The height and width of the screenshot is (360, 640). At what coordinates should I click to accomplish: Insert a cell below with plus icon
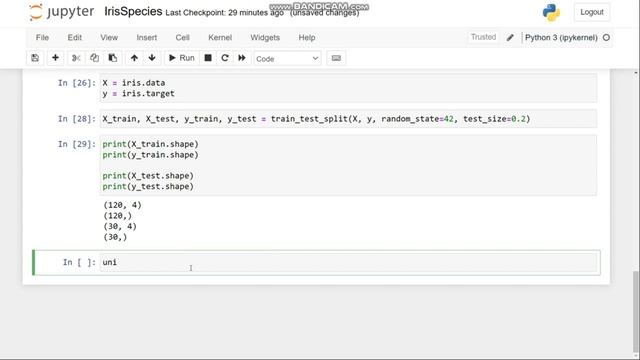click(55, 58)
